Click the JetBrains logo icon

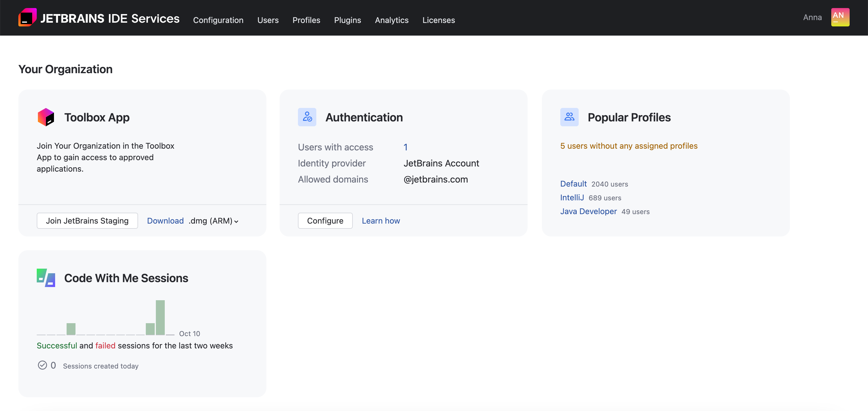pos(27,17)
